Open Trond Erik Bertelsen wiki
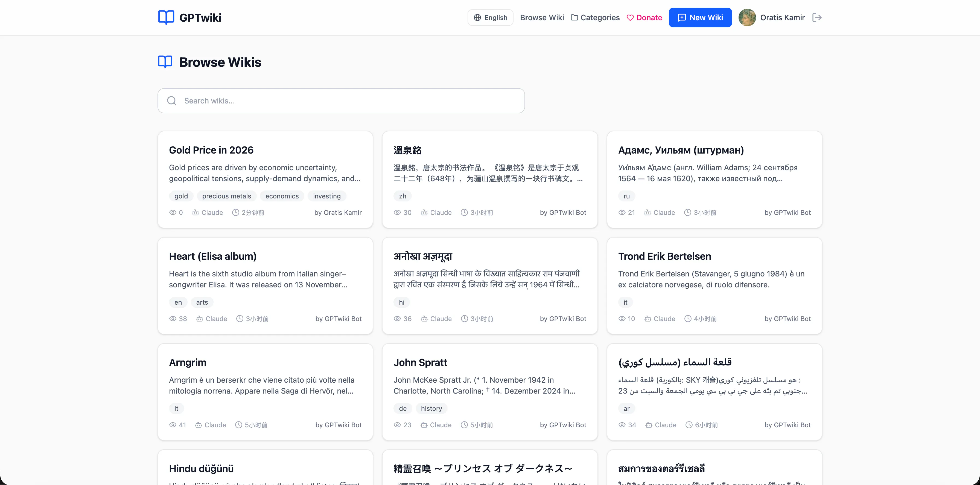The width and height of the screenshot is (980, 485). [x=665, y=256]
